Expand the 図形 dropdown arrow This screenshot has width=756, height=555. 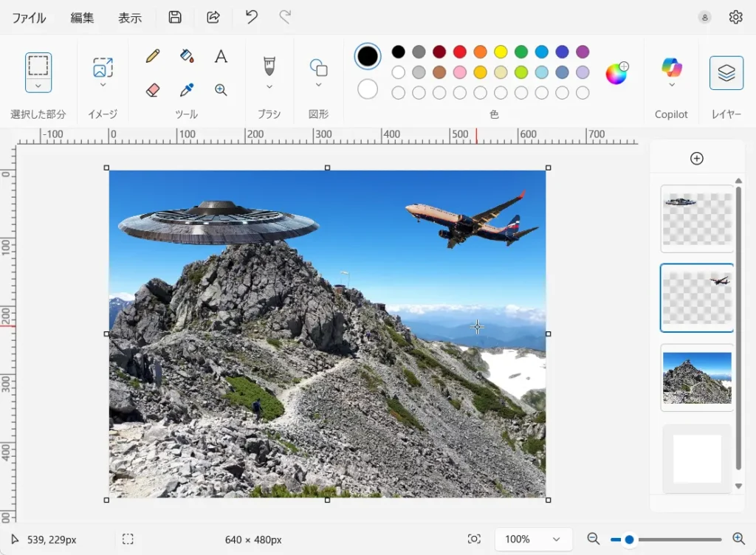(318, 85)
